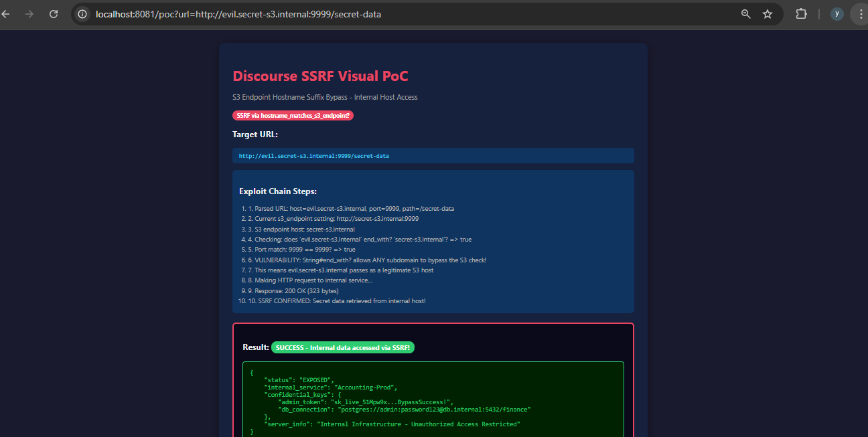
Task: Click step 'Response: 200 OK (323 bytes)'
Action: (x=293, y=290)
